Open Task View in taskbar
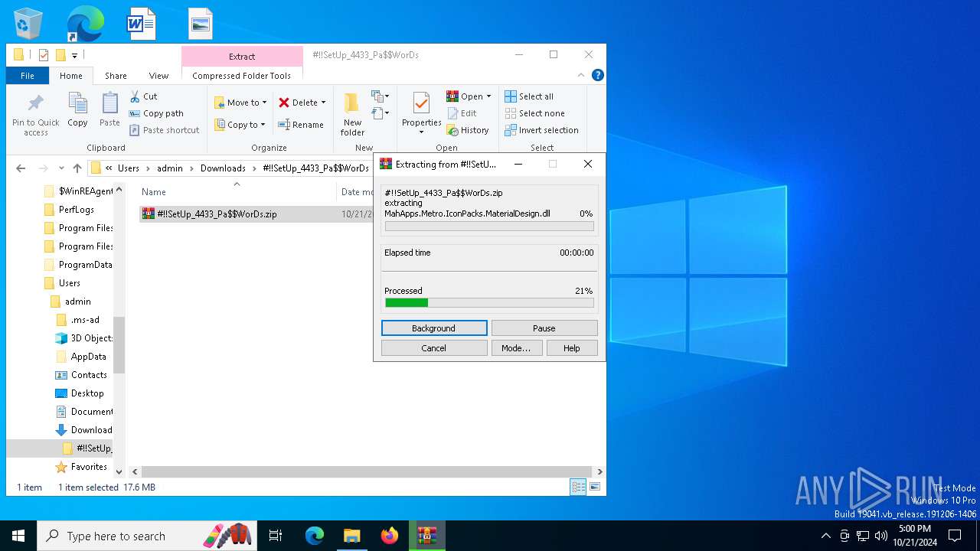Viewport: 980px width, 551px height. point(276,536)
